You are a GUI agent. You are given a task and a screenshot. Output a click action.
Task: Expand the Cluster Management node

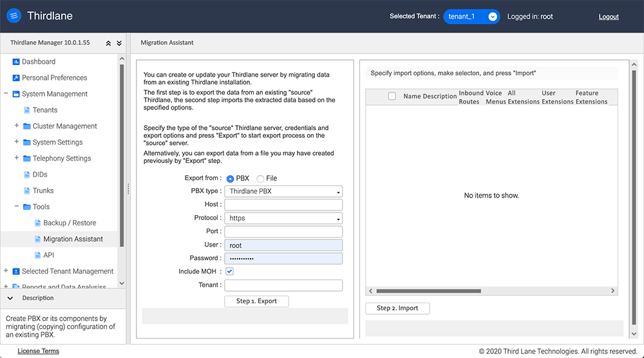tap(17, 125)
